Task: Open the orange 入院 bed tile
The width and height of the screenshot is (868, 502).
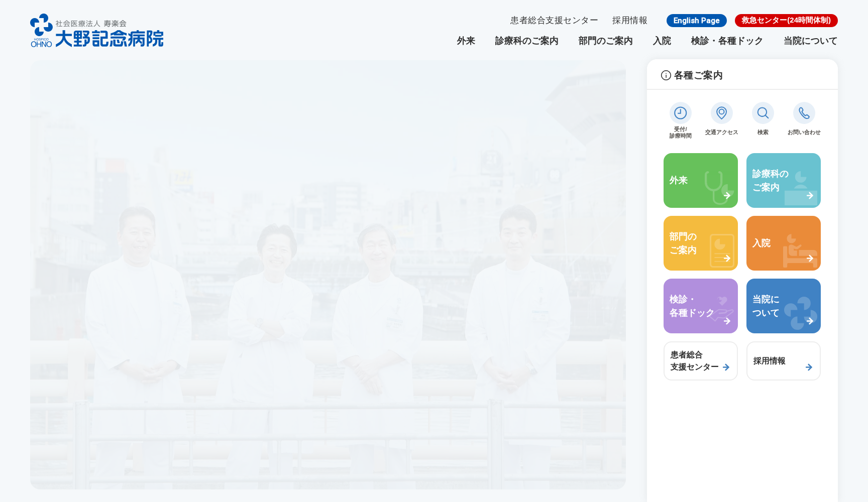Action: coord(783,243)
